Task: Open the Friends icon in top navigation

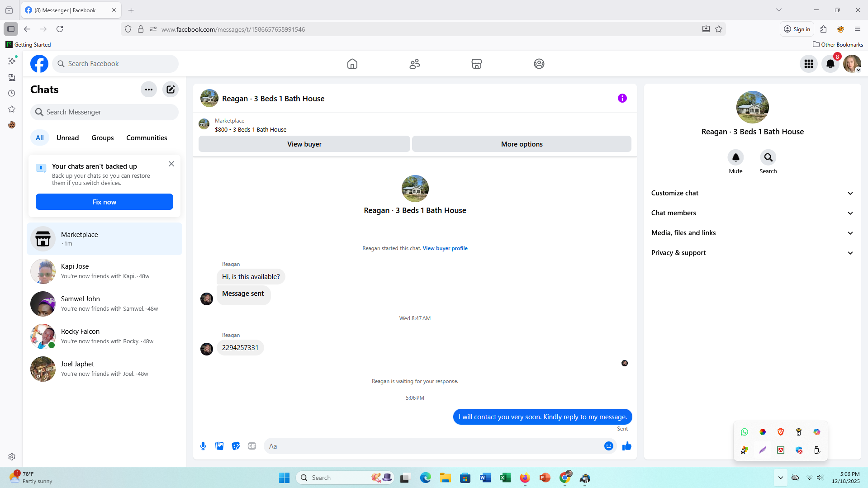Action: [x=415, y=64]
